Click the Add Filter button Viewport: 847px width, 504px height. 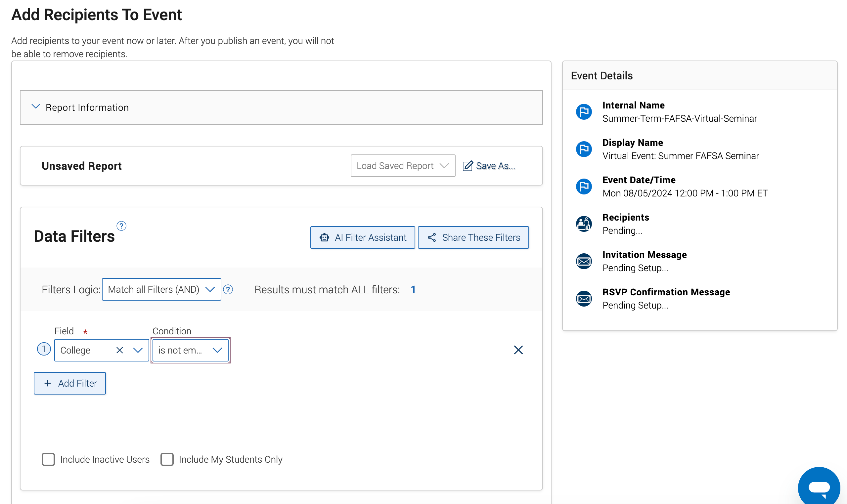tap(70, 383)
